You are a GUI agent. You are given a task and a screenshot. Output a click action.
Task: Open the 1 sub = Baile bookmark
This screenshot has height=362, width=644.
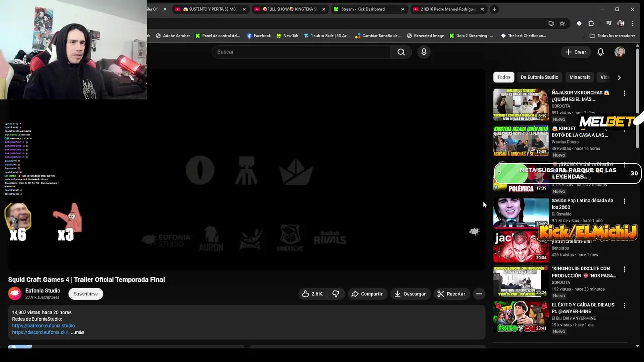coord(327,36)
